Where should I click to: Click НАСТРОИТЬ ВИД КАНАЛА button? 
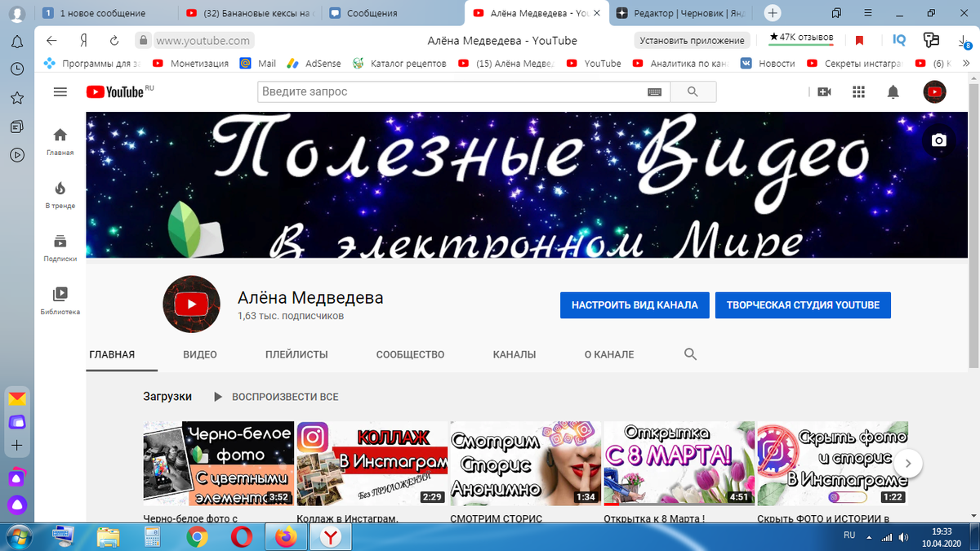[635, 304]
